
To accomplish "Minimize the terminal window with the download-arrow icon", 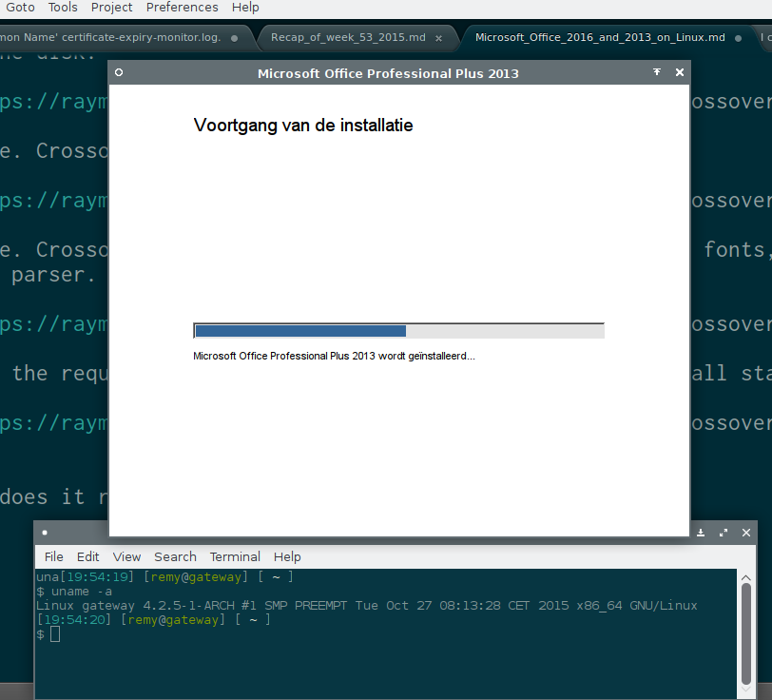I will pyautogui.click(x=701, y=533).
